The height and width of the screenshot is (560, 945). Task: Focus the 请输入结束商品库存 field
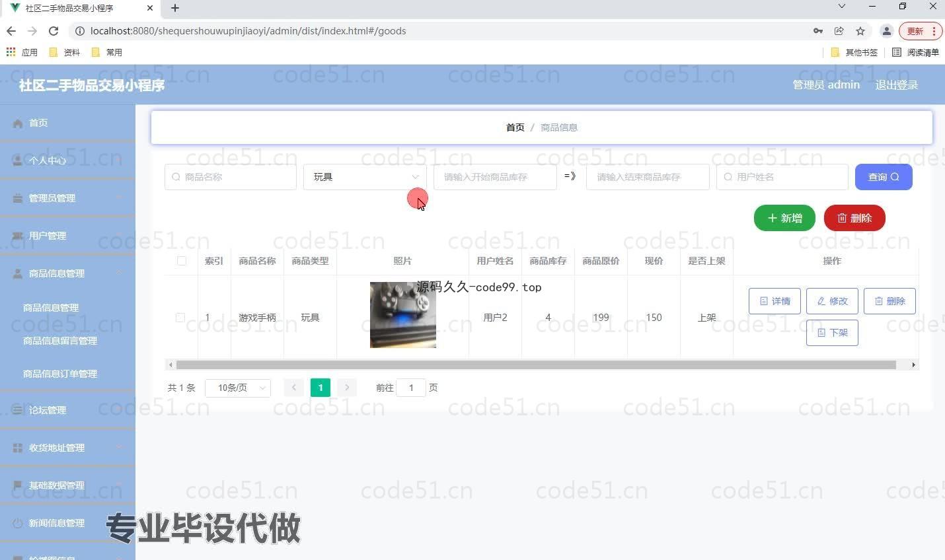click(648, 177)
